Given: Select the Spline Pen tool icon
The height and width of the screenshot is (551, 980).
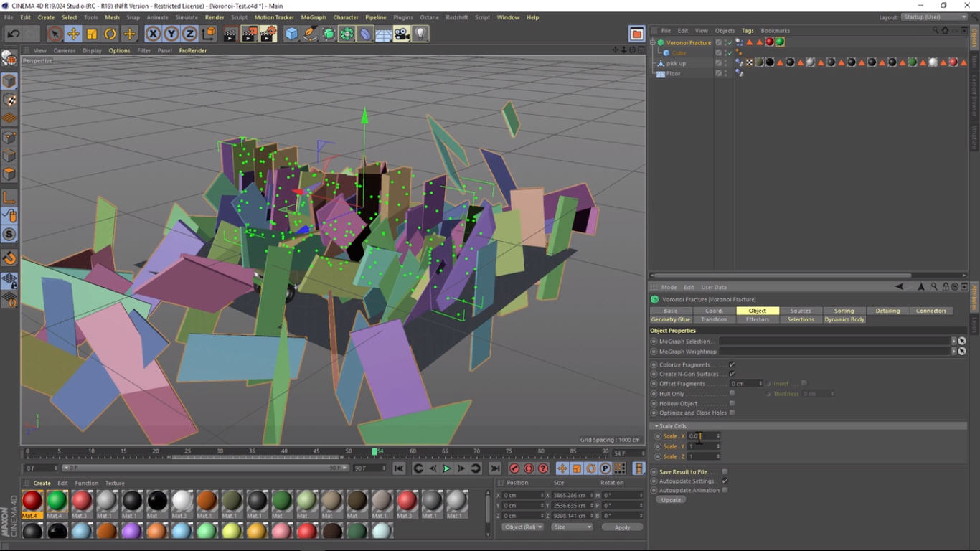Looking at the screenshot, I should 310,34.
